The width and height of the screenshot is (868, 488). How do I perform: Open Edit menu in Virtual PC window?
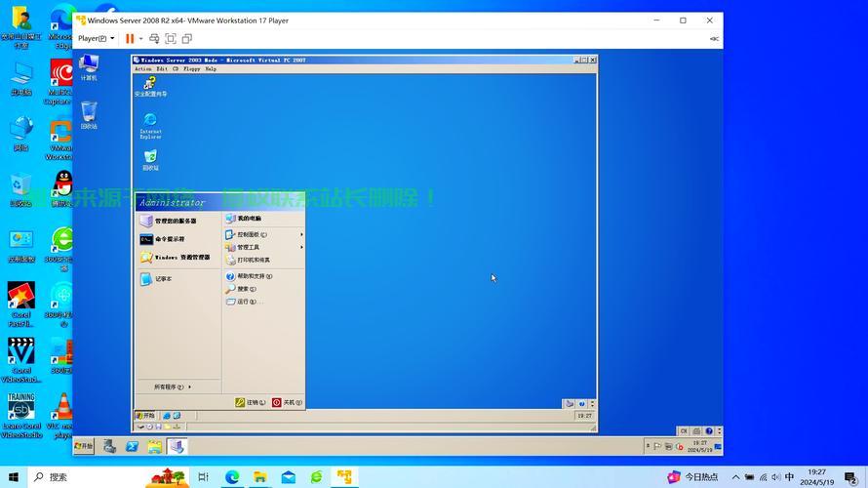click(x=162, y=69)
